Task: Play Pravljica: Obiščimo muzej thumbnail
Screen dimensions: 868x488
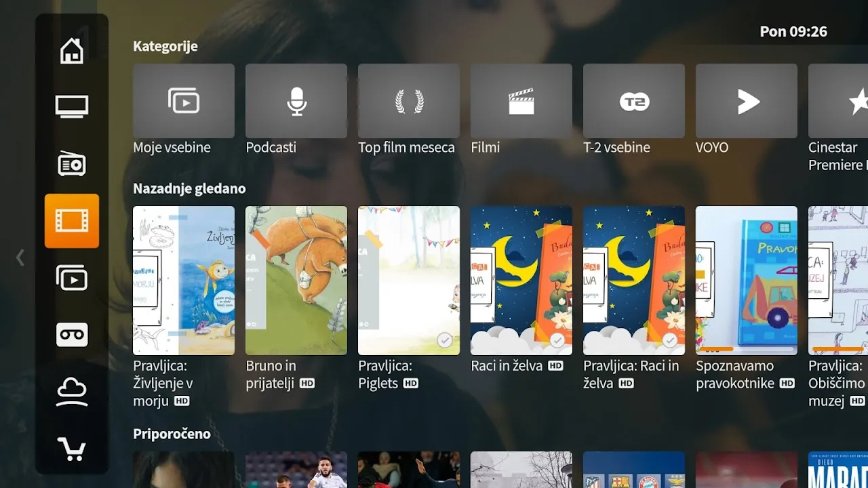Action: click(838, 281)
